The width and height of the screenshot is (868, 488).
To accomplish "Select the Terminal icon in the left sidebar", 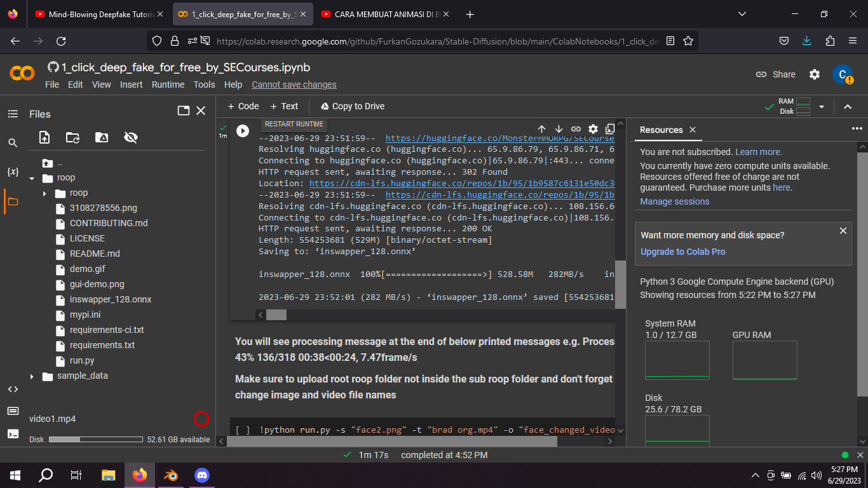I will (x=12, y=434).
